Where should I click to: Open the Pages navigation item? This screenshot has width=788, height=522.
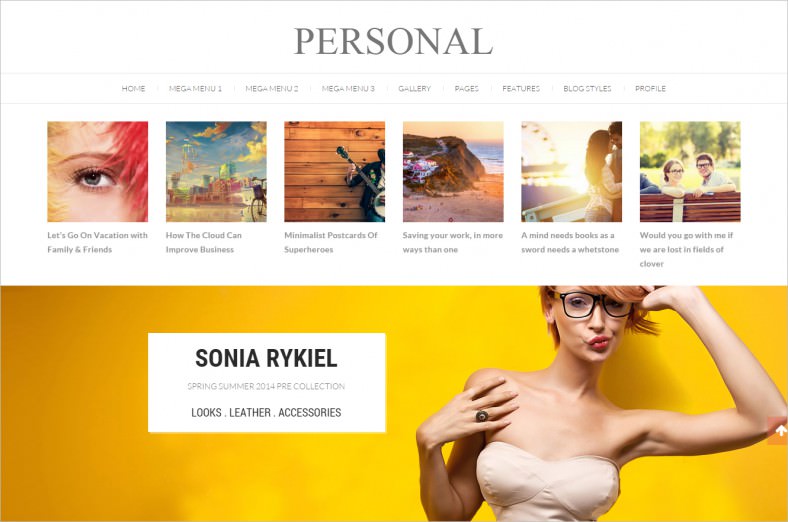(x=466, y=88)
